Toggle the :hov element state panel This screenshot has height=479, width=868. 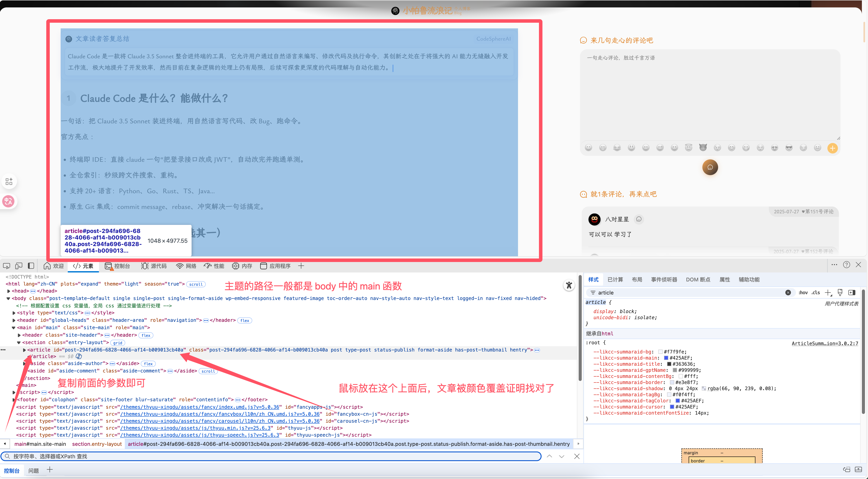[803, 293]
